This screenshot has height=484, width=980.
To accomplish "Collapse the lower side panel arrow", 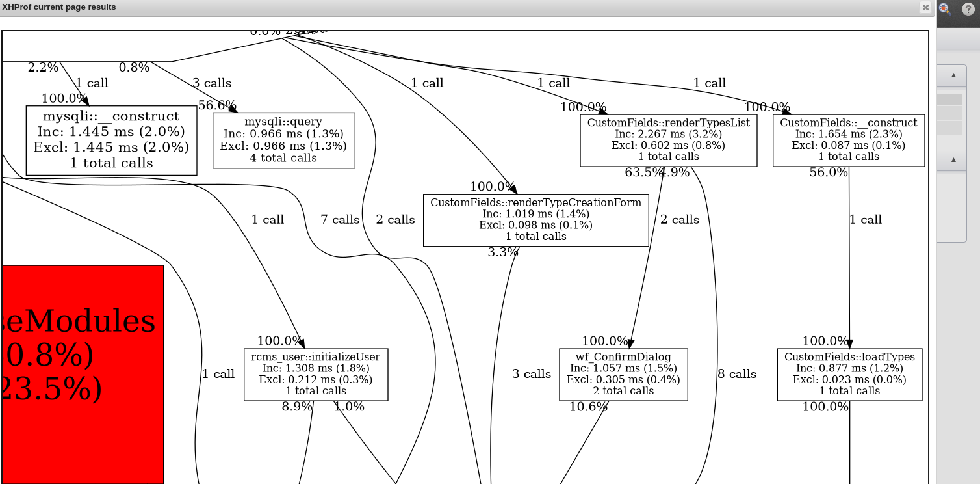I will (953, 160).
